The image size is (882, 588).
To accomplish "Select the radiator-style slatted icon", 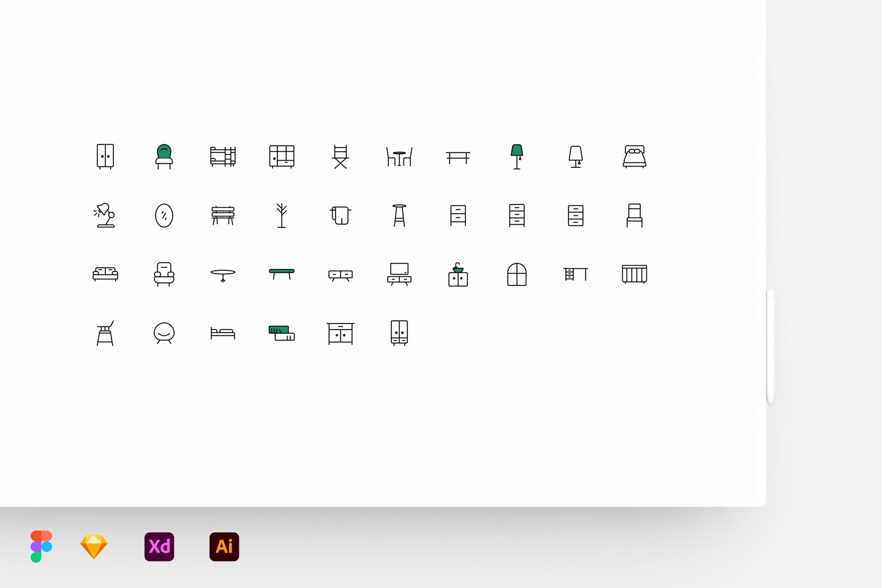I will tap(635, 274).
